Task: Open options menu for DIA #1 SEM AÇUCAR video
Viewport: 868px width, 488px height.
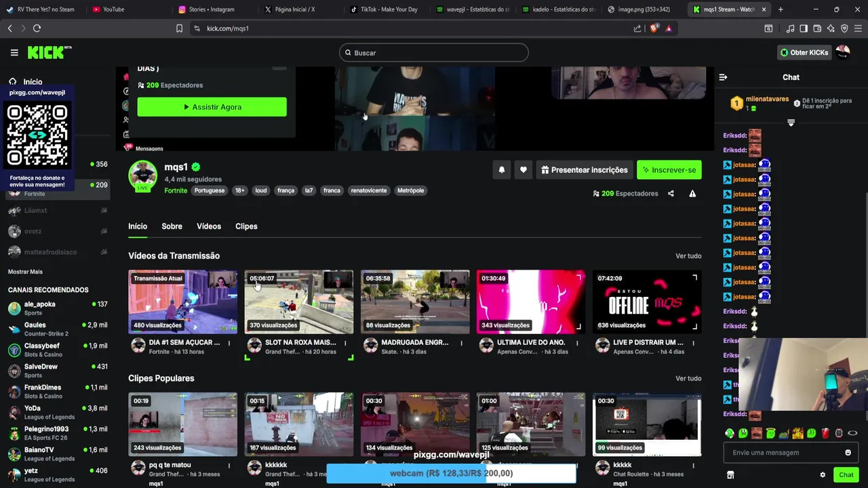Action: (x=229, y=343)
